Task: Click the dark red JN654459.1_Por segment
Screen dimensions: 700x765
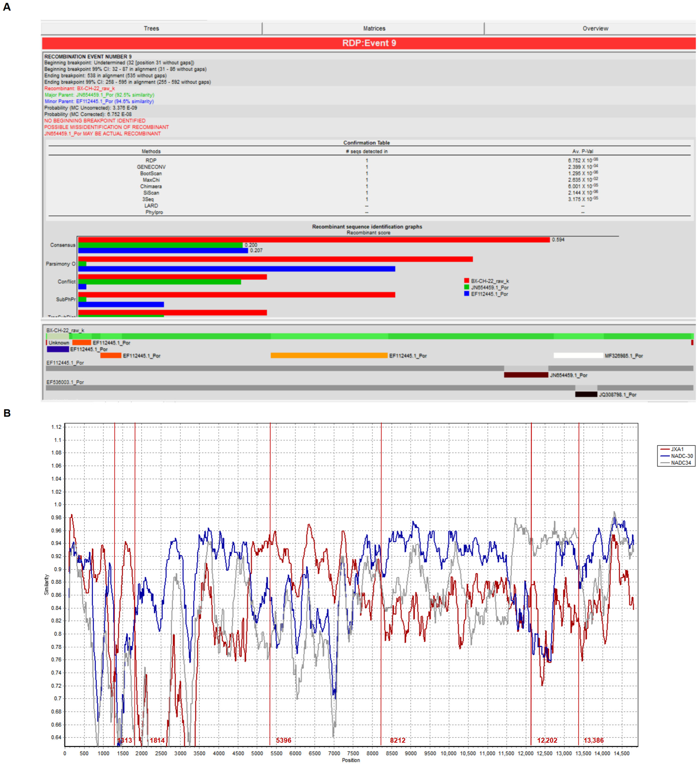Action: [x=526, y=375]
